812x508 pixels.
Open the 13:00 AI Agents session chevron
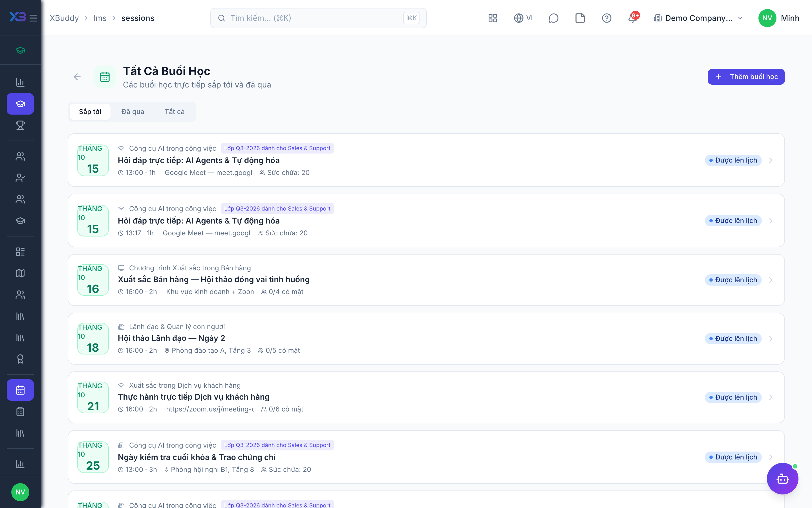[x=771, y=160]
